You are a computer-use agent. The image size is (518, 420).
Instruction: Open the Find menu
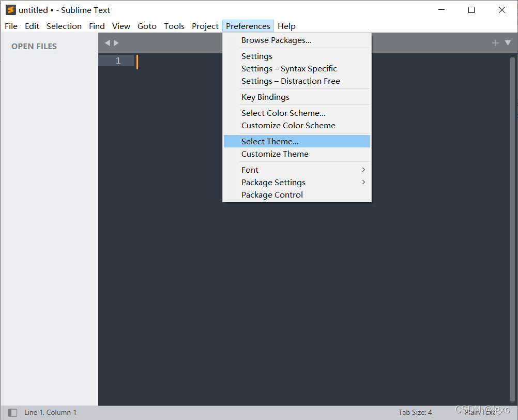pos(97,26)
